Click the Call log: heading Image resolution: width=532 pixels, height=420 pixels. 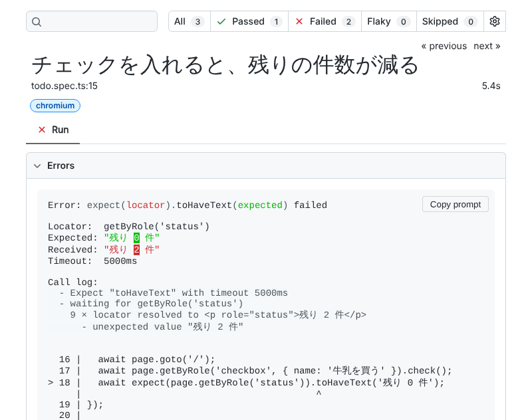point(72,282)
